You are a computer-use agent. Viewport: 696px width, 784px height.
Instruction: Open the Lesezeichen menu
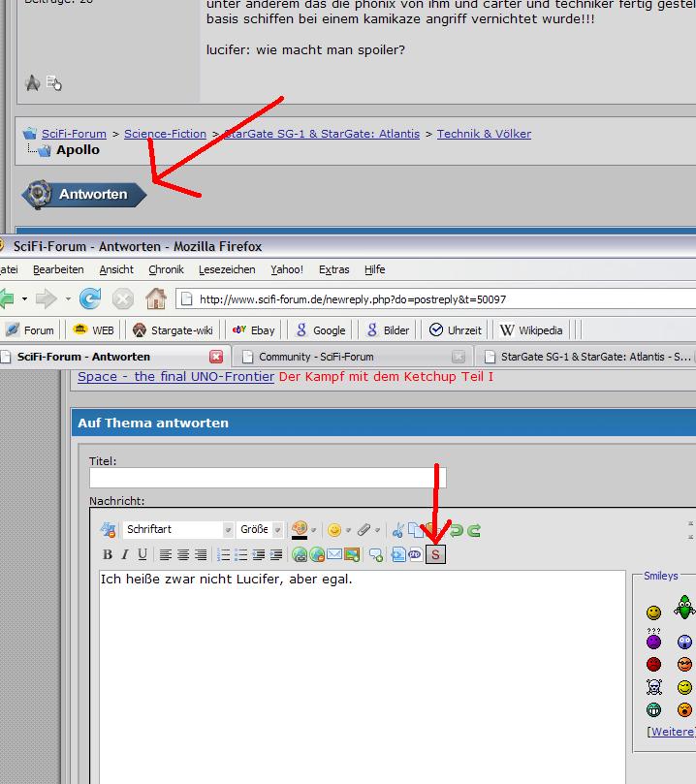pyautogui.click(x=227, y=269)
